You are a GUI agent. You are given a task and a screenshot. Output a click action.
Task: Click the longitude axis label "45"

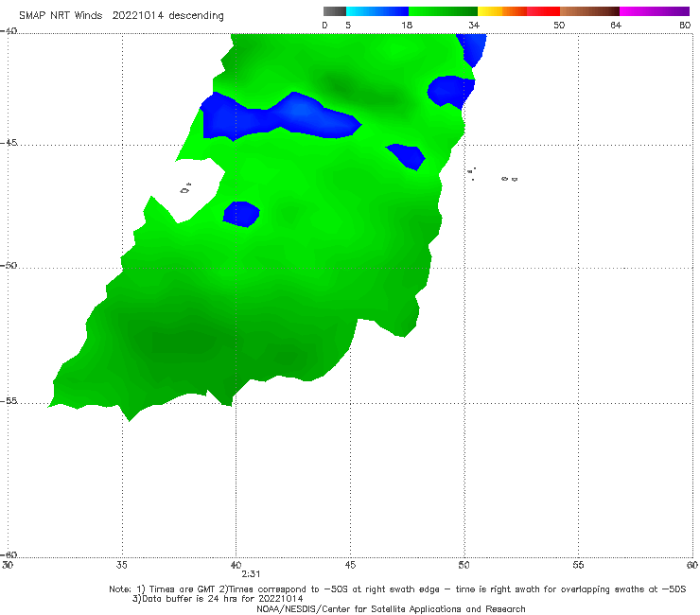point(350,565)
